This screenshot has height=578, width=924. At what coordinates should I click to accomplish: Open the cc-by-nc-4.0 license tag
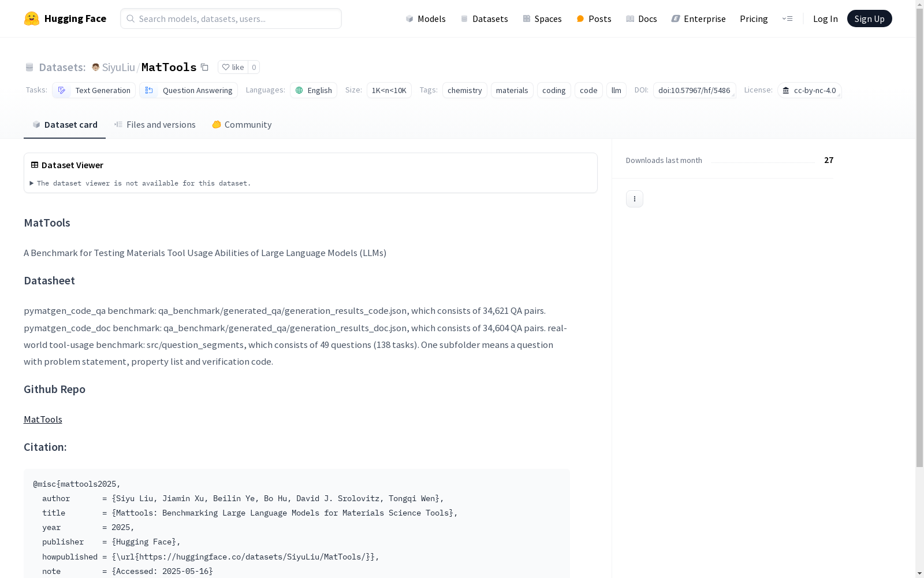pos(809,90)
